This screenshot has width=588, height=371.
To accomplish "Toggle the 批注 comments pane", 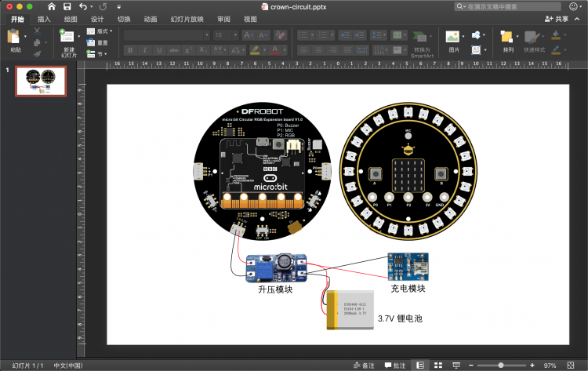I will pyautogui.click(x=395, y=366).
